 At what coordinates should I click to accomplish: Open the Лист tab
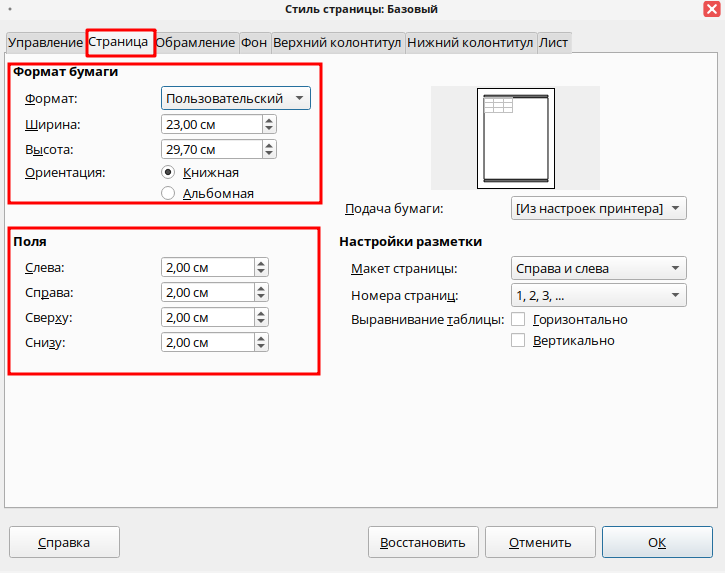(553, 43)
